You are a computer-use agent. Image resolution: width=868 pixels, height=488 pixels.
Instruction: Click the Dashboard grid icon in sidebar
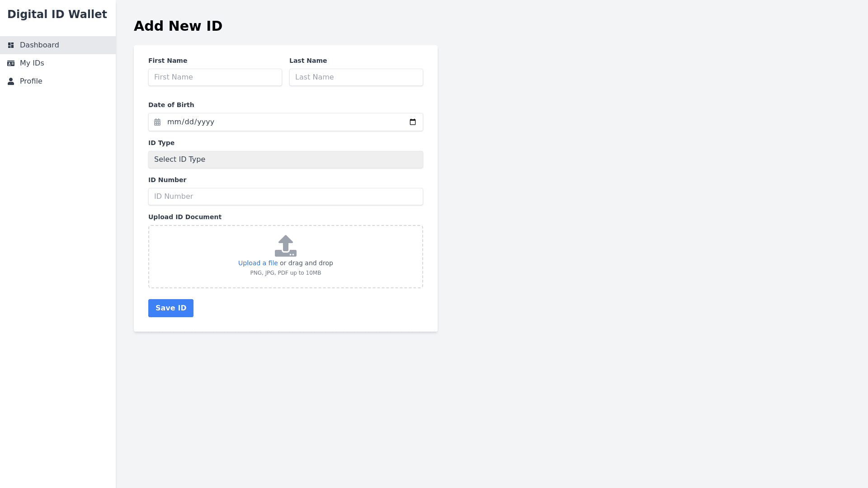[x=11, y=45]
